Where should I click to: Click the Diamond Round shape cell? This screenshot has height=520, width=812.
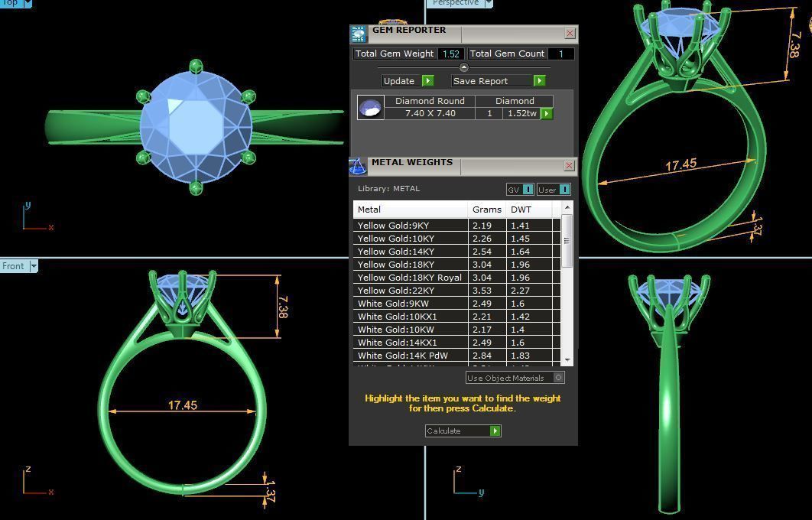[430, 101]
